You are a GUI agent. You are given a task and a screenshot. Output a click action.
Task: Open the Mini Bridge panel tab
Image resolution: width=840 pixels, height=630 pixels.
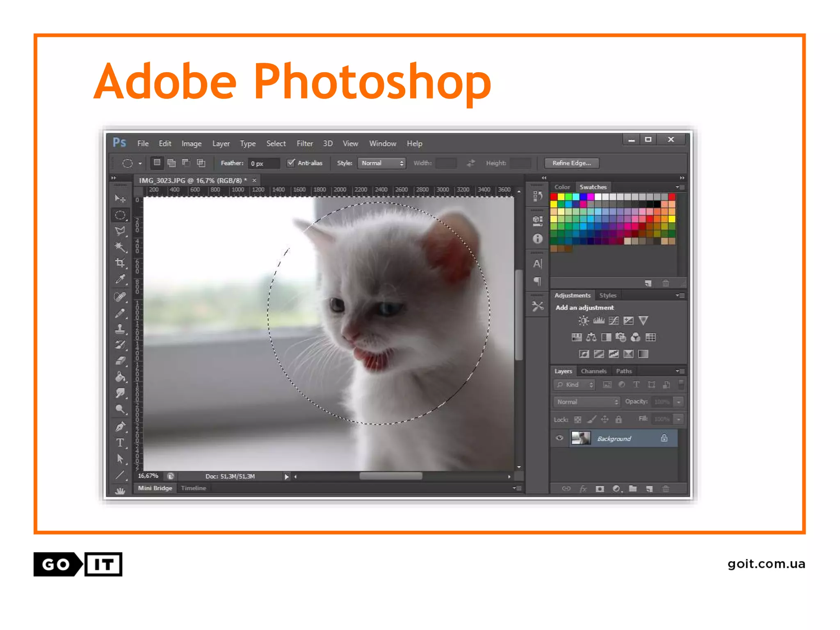(x=155, y=488)
